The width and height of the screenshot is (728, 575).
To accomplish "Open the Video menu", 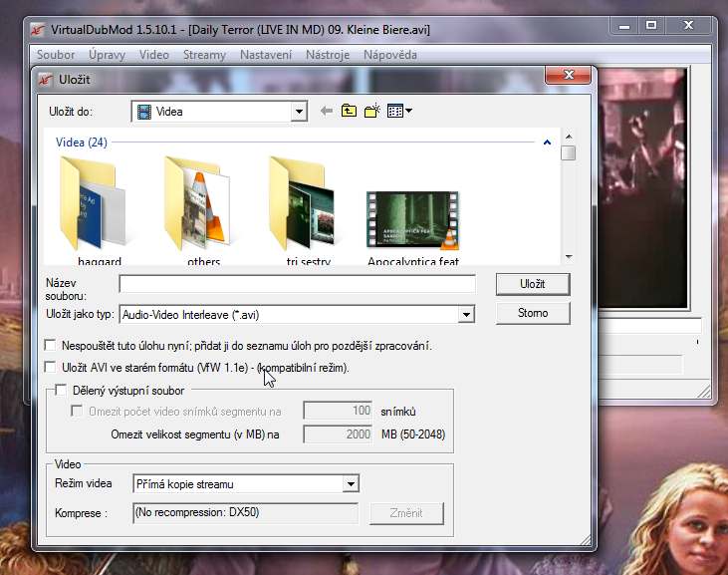I will pyautogui.click(x=153, y=55).
